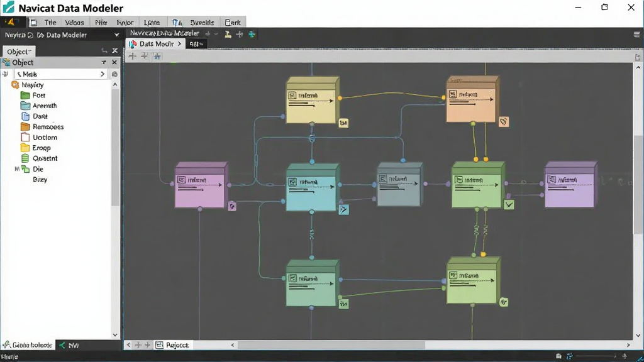Screen dimensions: 644x362
Task: Click the search field containing 'Metts'
Action: click(60, 74)
